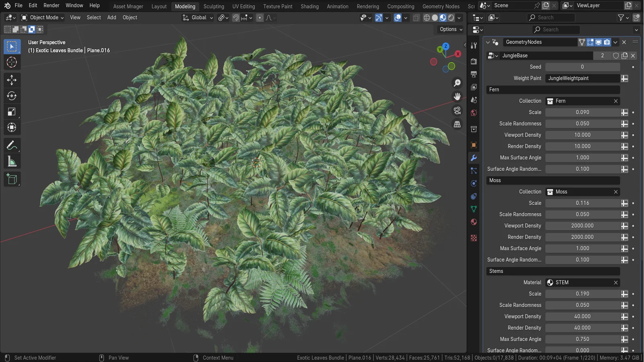This screenshot has height=362, width=644.
Task: Remove the Fern collection with its X button
Action: point(616,101)
